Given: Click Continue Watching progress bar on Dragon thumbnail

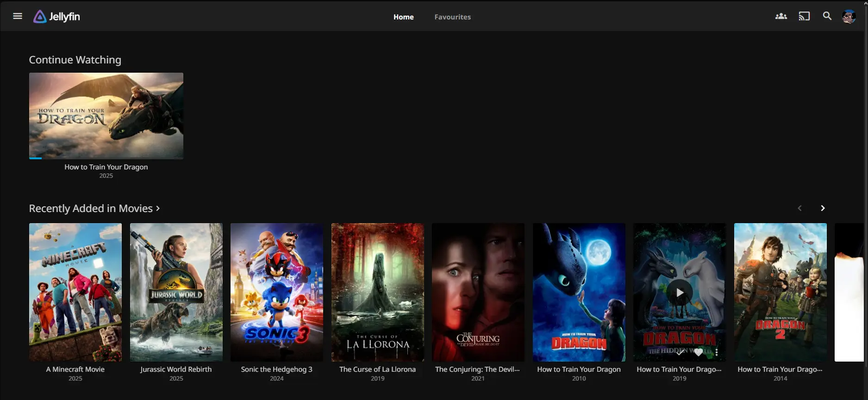Looking at the screenshot, I should tap(106, 158).
